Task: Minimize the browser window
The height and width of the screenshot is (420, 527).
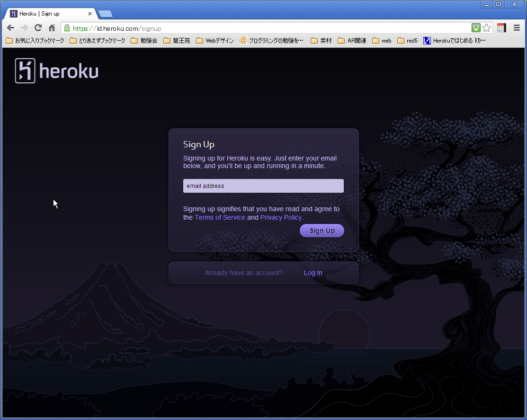Action: click(x=486, y=4)
